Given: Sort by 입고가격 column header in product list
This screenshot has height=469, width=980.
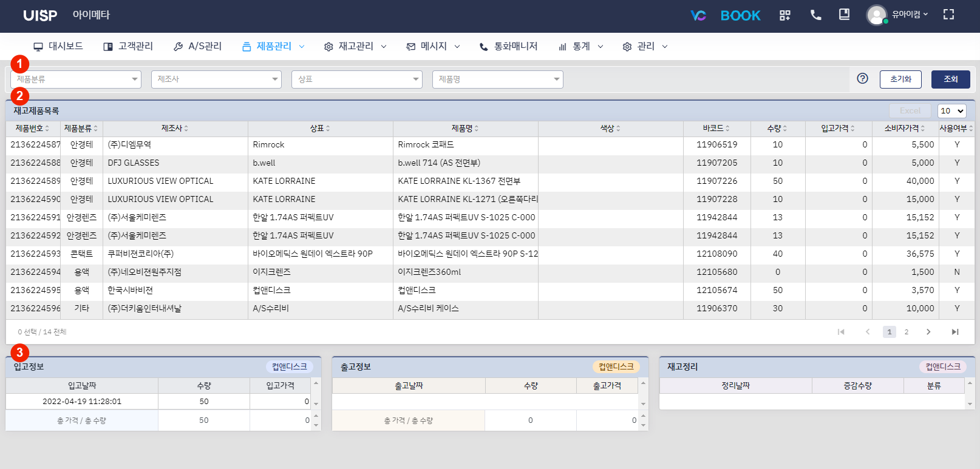Looking at the screenshot, I should tap(838, 128).
